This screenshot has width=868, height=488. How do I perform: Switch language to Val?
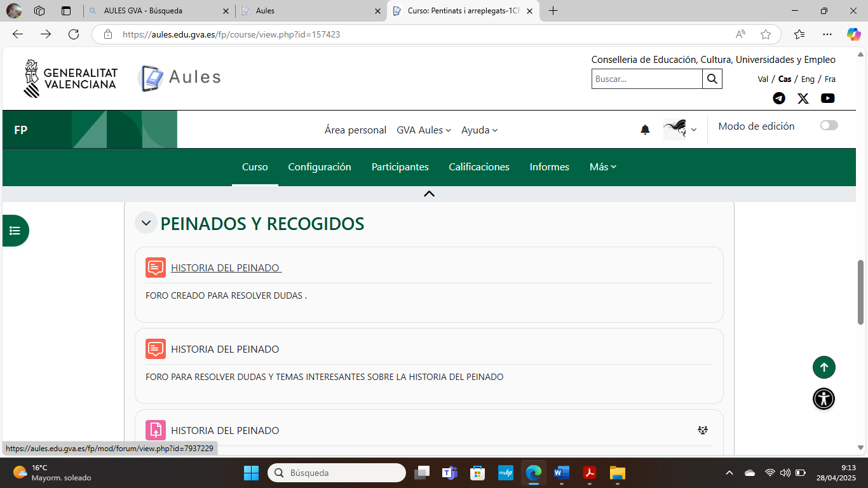763,79
